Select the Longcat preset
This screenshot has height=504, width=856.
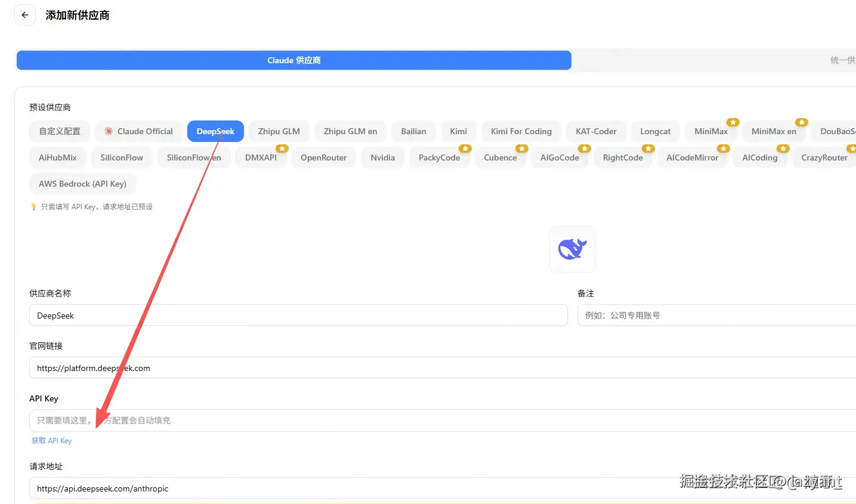coord(655,131)
